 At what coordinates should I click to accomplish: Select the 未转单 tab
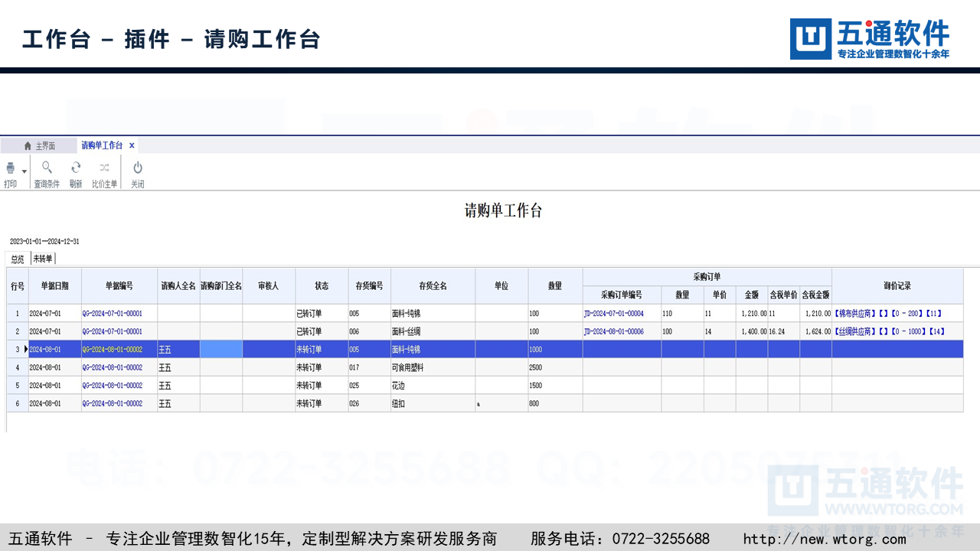coord(43,259)
